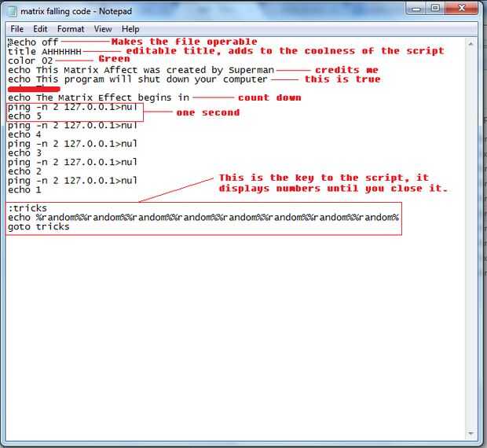The width and height of the screenshot is (487, 448).
Task: Click the line '@echo off'
Action: click(x=33, y=42)
